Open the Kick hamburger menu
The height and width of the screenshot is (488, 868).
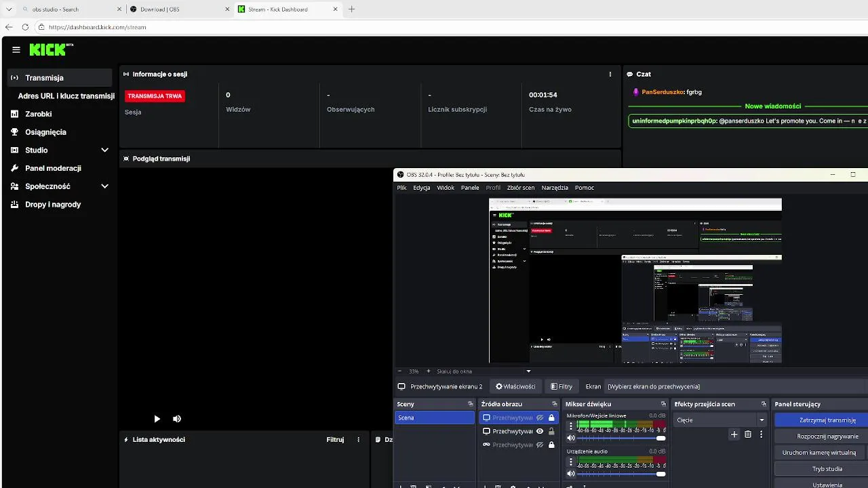click(x=16, y=49)
